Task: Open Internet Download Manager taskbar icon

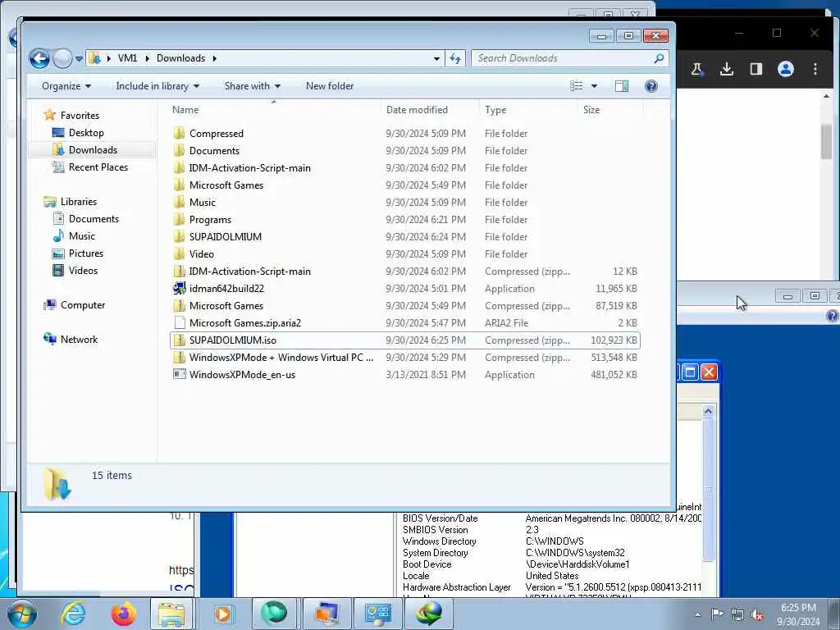Action: click(x=428, y=614)
